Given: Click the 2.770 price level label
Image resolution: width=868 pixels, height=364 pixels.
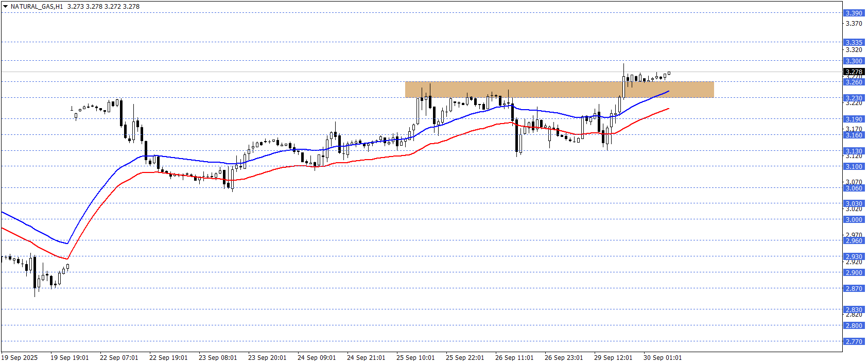Looking at the screenshot, I should (x=854, y=342).
